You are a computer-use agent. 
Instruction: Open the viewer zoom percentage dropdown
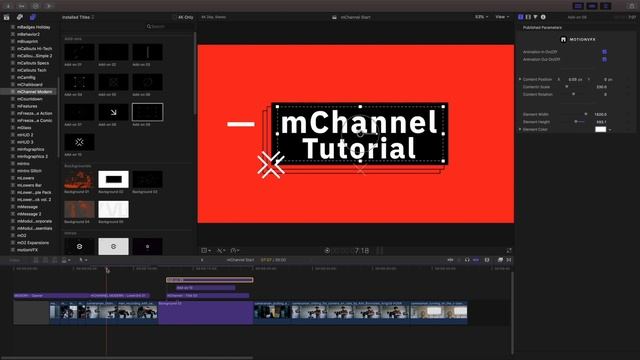[481, 17]
